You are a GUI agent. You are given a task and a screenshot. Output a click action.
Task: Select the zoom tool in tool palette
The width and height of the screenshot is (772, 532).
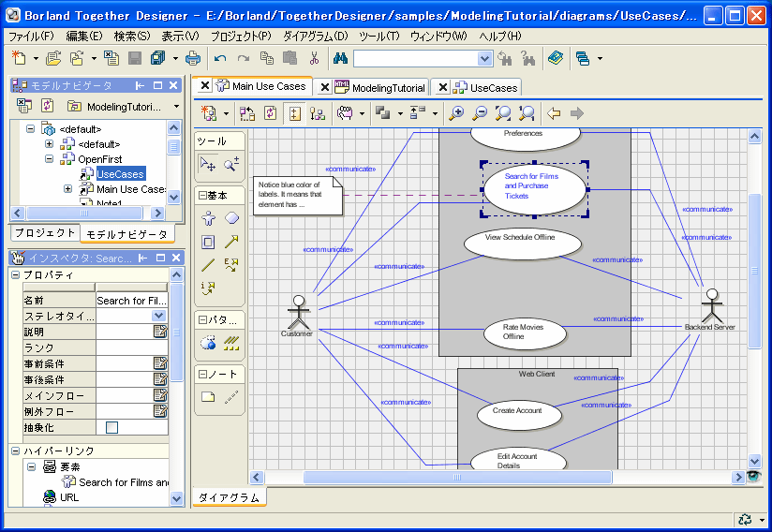point(231,164)
